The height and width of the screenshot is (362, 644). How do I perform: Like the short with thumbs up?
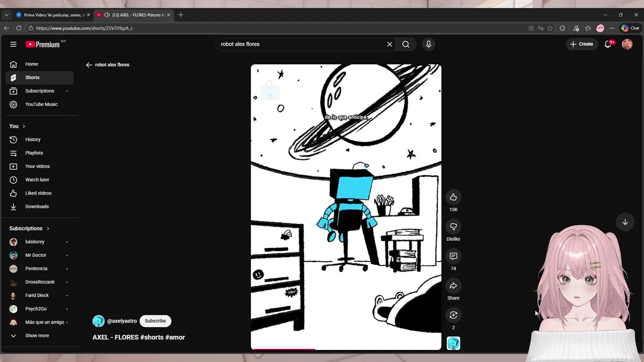pos(453,197)
